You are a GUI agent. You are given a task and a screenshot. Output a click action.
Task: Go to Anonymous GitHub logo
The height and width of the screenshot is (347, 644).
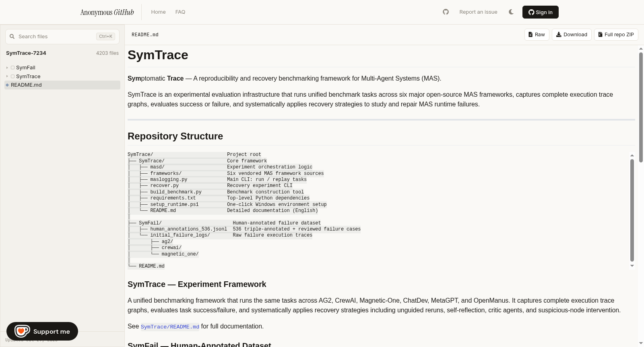[x=107, y=12]
